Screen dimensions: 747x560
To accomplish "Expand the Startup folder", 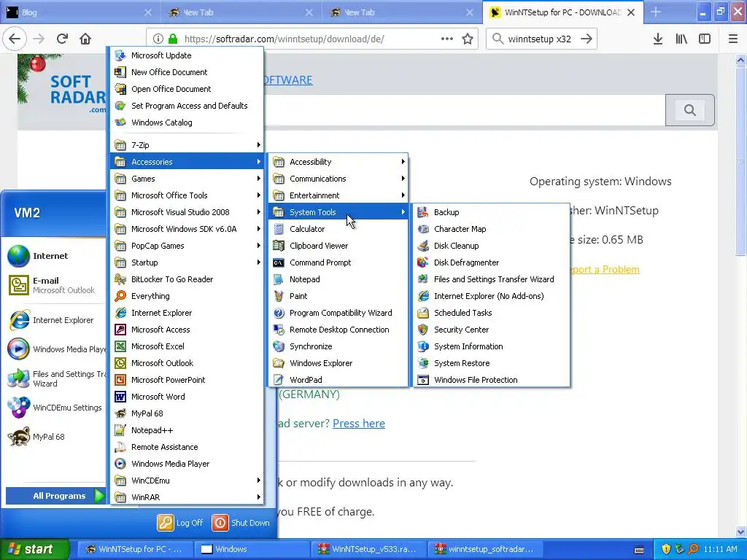I will coord(187,262).
